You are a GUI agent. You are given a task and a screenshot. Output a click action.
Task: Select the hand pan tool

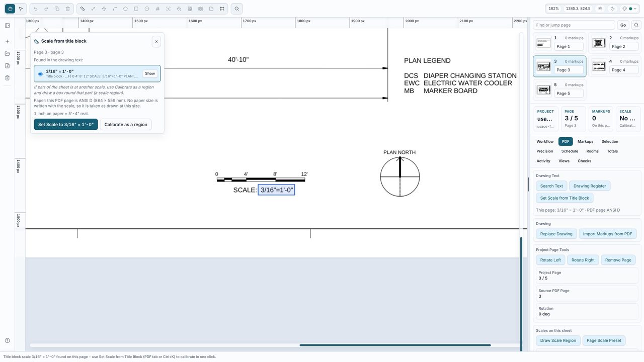(x=10, y=9)
